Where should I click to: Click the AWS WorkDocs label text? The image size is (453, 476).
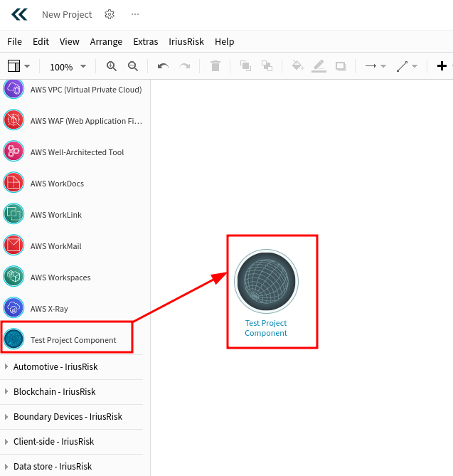tap(57, 184)
